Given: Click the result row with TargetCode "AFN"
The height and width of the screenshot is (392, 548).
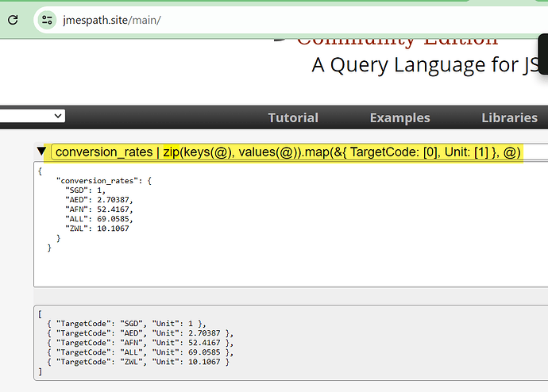Looking at the screenshot, I should click(140, 343).
